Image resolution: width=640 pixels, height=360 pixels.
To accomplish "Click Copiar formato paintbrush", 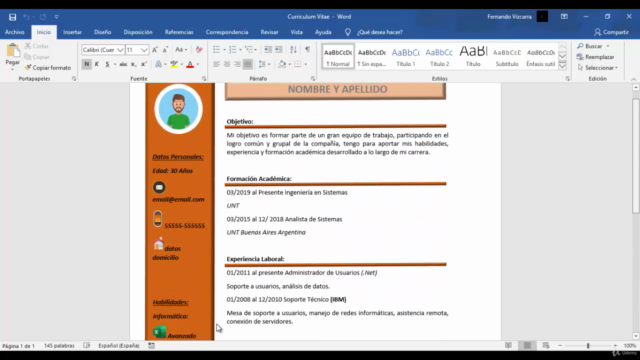I will point(48,68).
